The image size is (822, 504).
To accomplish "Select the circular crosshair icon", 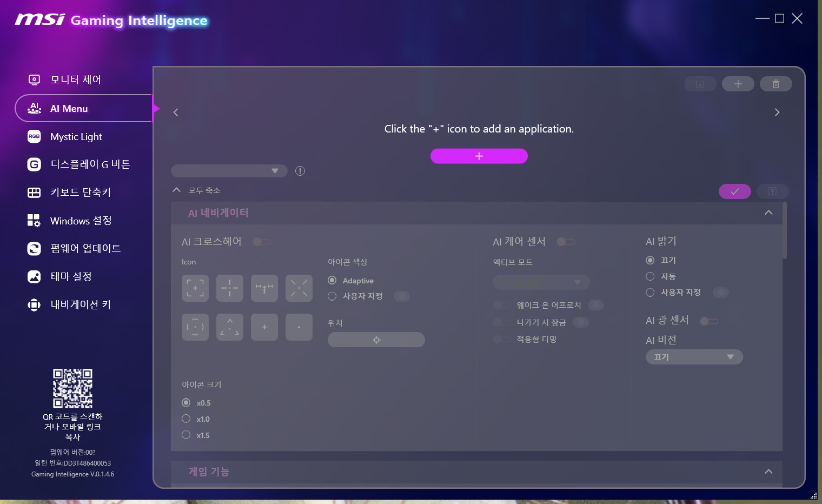I will click(x=195, y=327).
